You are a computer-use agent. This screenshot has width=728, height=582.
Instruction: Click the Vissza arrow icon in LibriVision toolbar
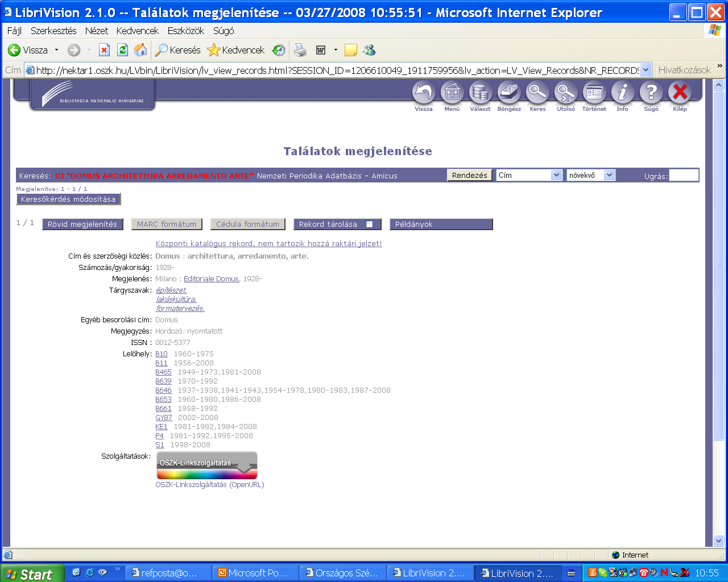(x=423, y=93)
